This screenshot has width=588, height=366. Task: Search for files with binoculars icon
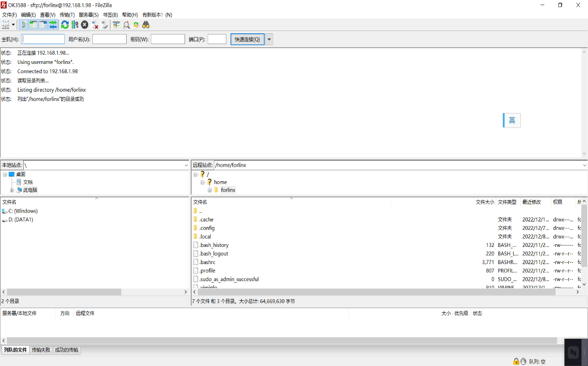click(x=146, y=25)
